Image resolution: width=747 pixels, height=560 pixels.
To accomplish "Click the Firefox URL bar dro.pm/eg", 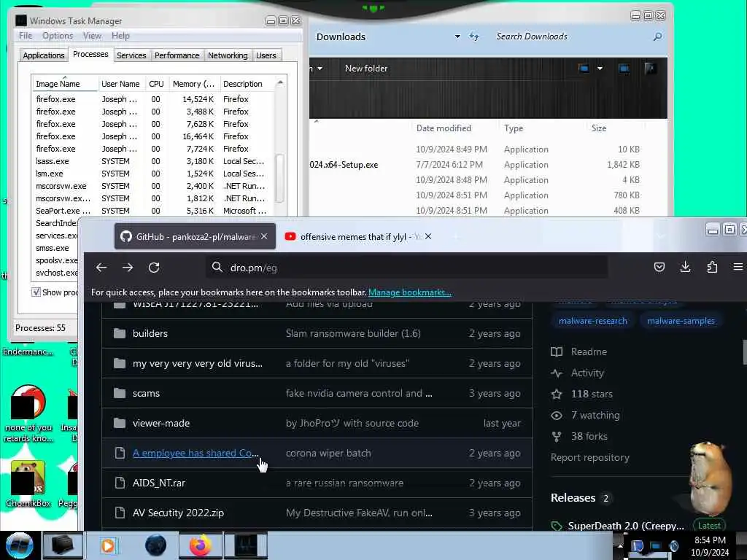I will pyautogui.click(x=407, y=268).
